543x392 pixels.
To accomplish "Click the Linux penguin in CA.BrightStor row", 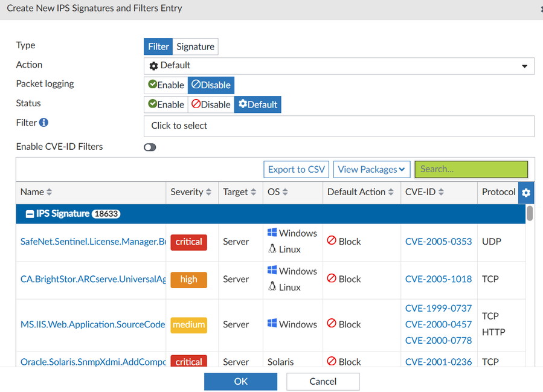I will coord(272,286).
